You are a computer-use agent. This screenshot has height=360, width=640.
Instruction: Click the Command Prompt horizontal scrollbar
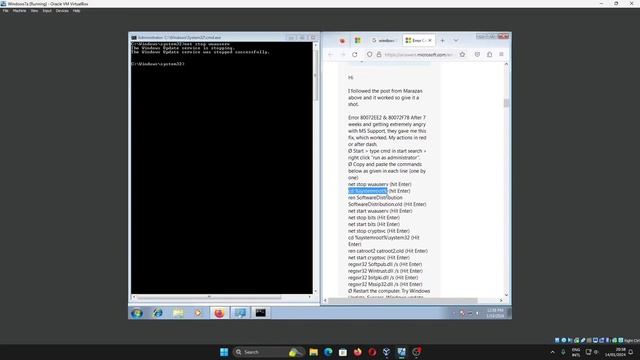pyautogui.click(x=209, y=297)
